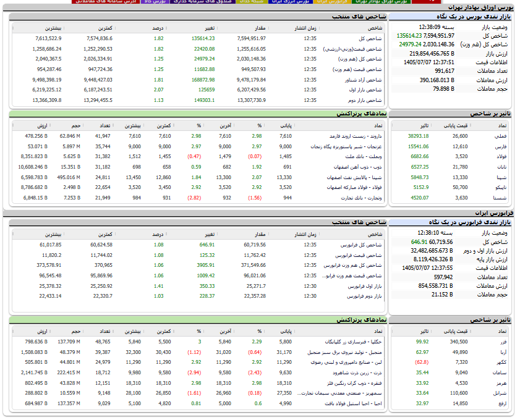The height and width of the screenshot is (420, 520).
Task: Click Farabourse trade volume 21.152 B
Action: [442, 295]
